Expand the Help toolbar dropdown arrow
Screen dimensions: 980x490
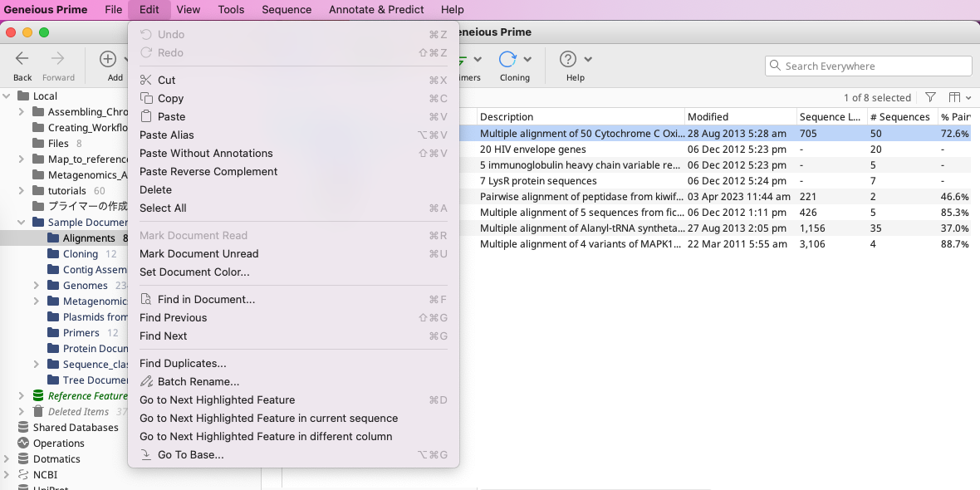(588, 59)
